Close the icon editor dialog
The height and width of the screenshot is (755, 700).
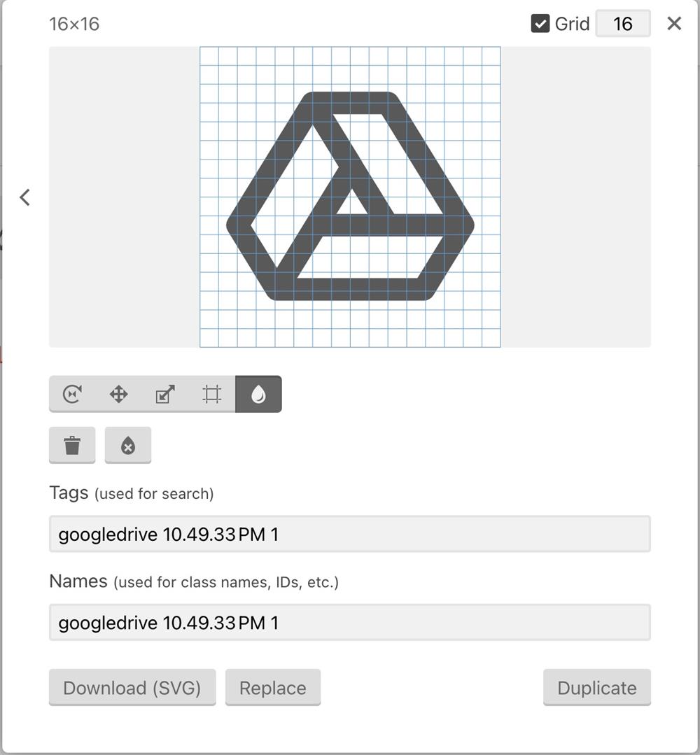pos(674,23)
